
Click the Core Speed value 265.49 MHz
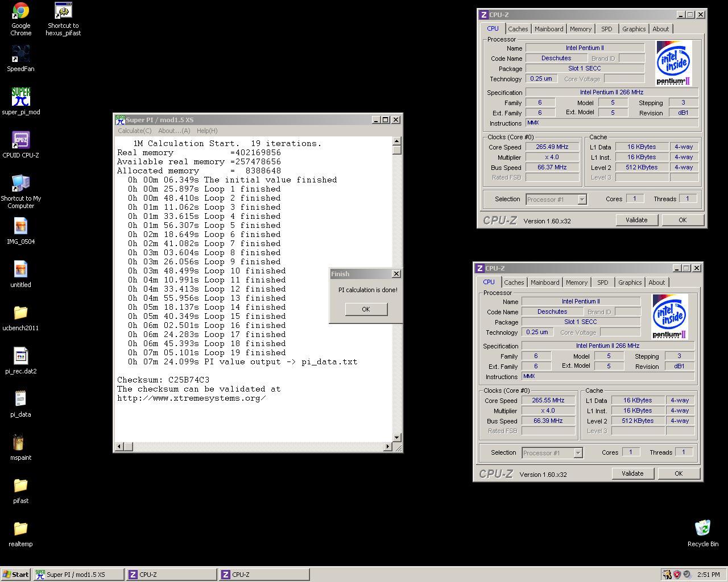point(552,147)
